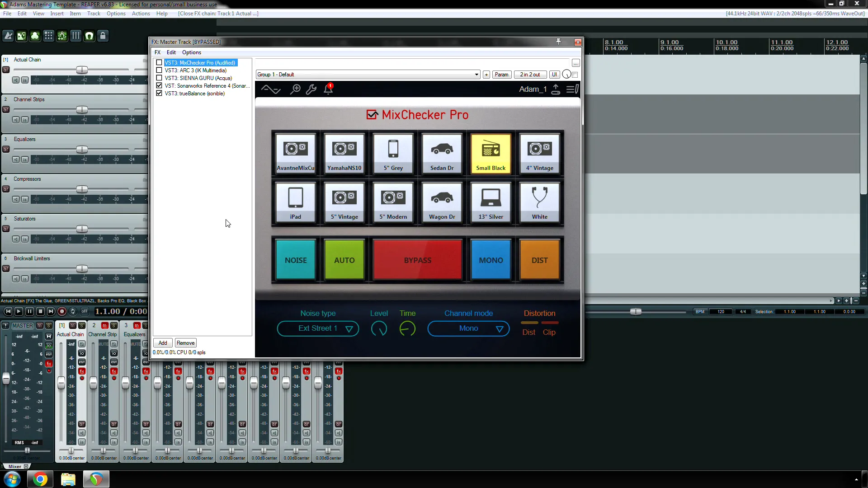Click Record in transport bar
The width and height of the screenshot is (868, 488).
point(62,311)
